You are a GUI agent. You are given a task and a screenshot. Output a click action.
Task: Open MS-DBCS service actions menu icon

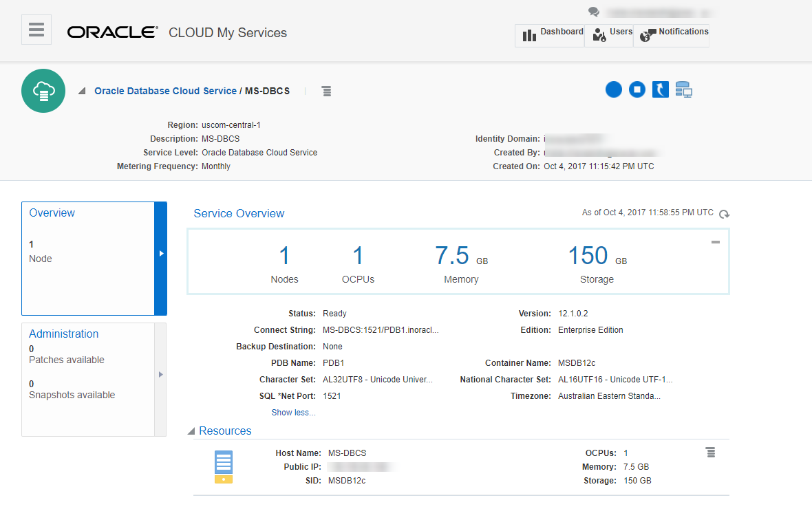[326, 91]
